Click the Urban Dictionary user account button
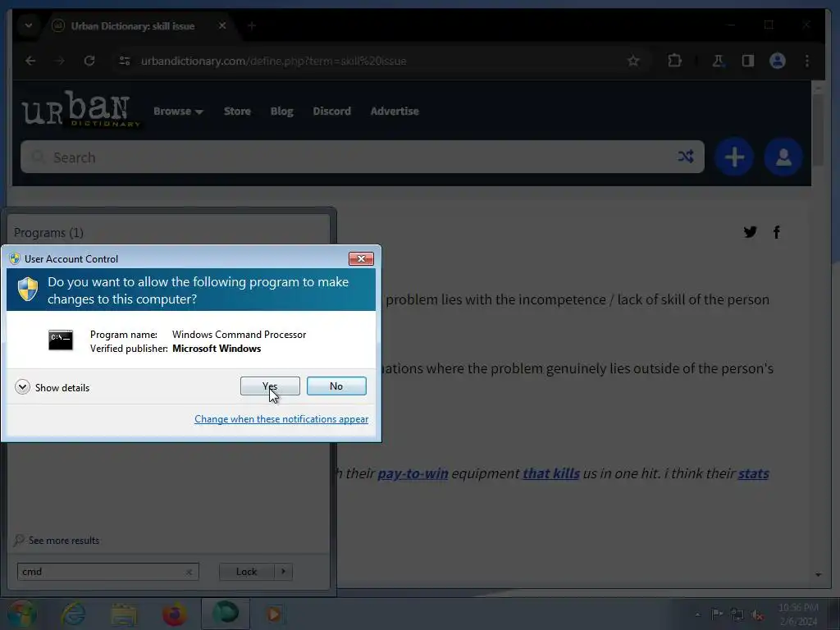Screen dimensions: 840x630 pos(783,157)
